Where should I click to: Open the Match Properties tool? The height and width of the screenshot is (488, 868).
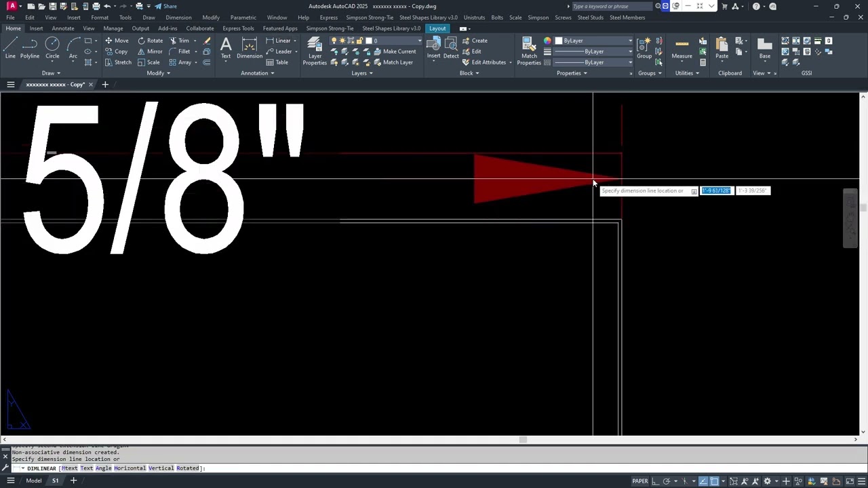click(x=529, y=52)
